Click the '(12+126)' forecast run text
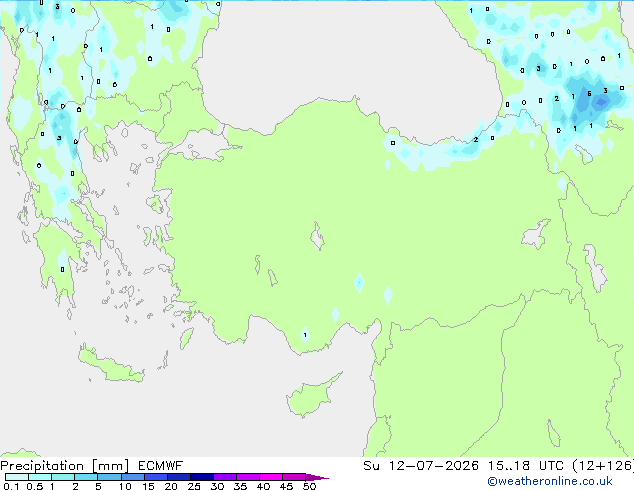 603,466
